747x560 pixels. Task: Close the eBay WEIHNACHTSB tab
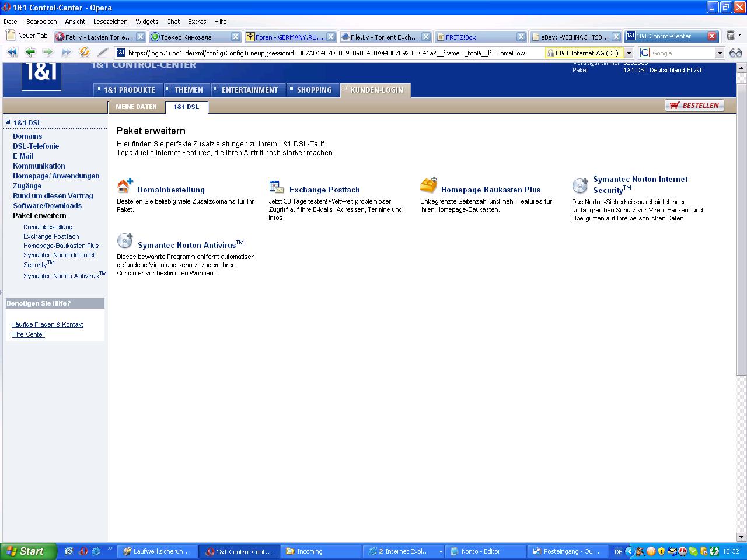click(x=616, y=37)
